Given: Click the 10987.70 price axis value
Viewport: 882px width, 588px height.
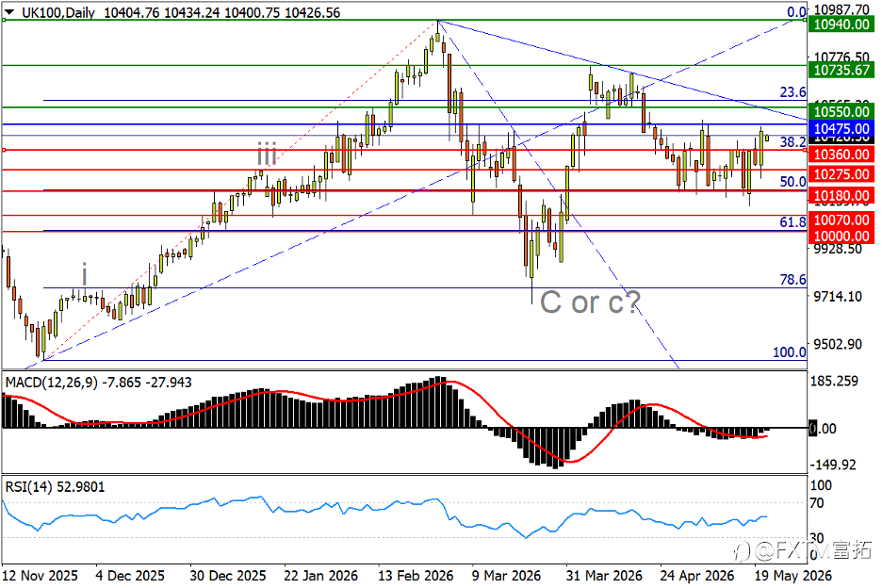Looking at the screenshot, I should [841, 9].
